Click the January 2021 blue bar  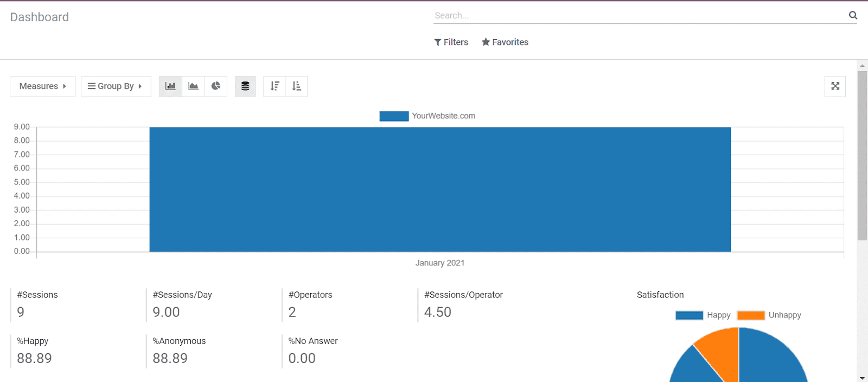point(440,189)
